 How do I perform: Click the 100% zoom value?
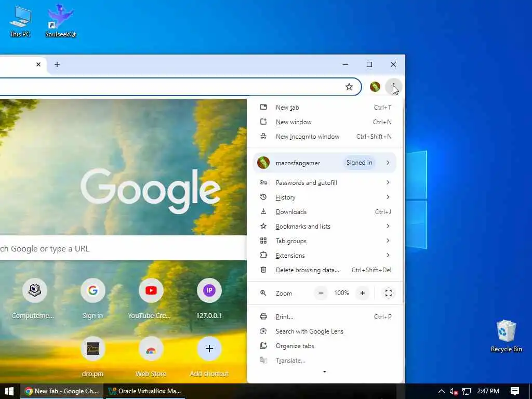(x=342, y=293)
